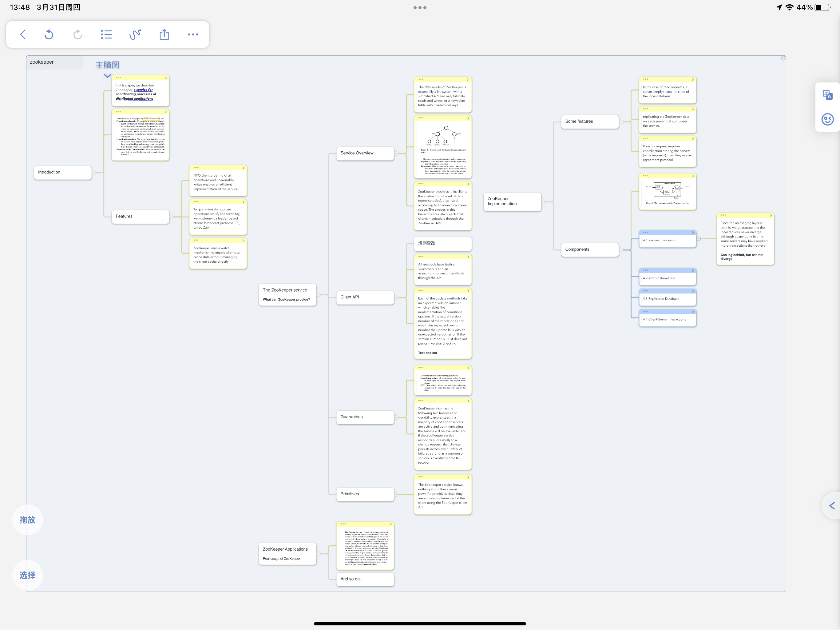Collapse the Introduction node branch

pyautogui.click(x=94, y=173)
